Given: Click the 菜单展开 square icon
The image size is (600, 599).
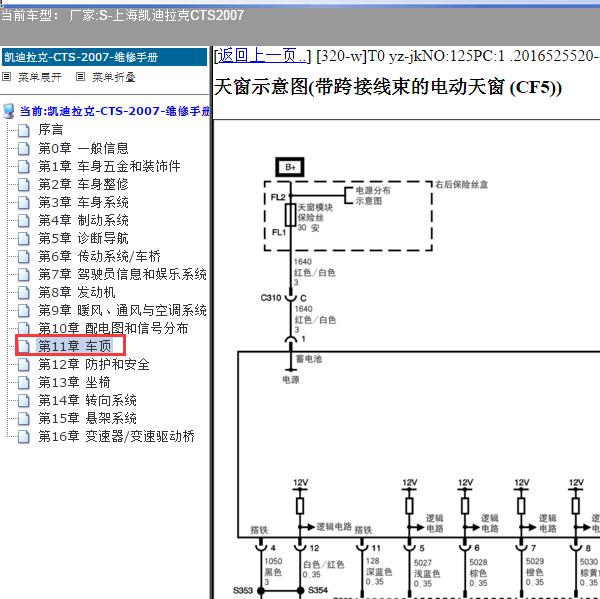Looking at the screenshot, I should tap(7, 77).
